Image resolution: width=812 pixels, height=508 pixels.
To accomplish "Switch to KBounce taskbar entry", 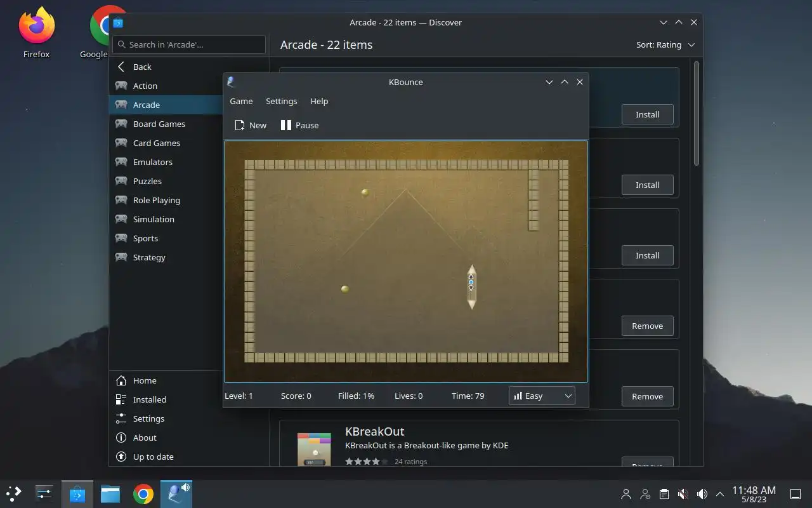I will 176,493.
